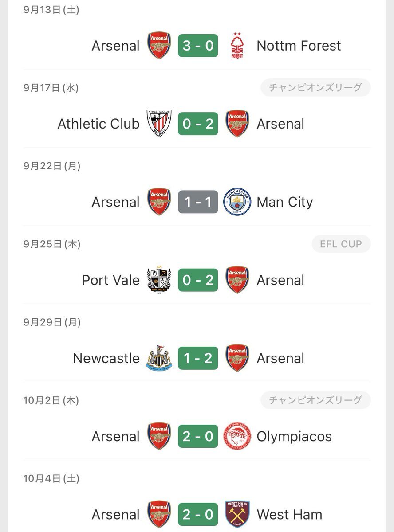Click the Olympiacos club logo
This screenshot has height=532, width=394.
click(x=237, y=436)
